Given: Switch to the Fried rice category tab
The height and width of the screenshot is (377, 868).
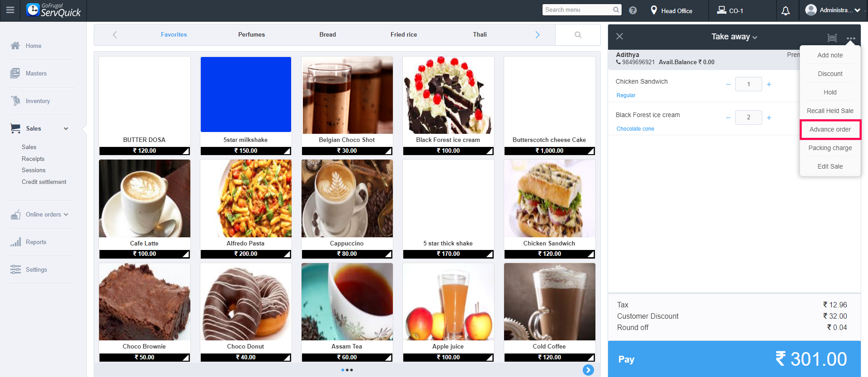Looking at the screenshot, I should click(x=404, y=34).
